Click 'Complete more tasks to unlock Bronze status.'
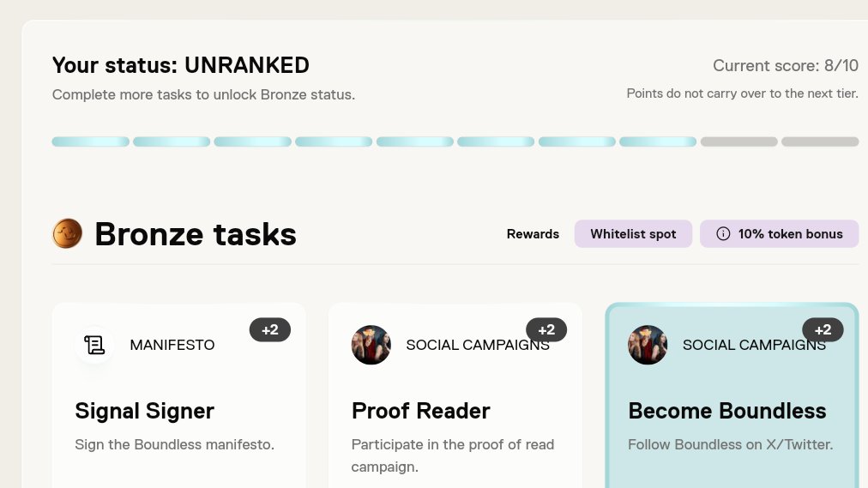This screenshot has width=868, height=488. [204, 94]
